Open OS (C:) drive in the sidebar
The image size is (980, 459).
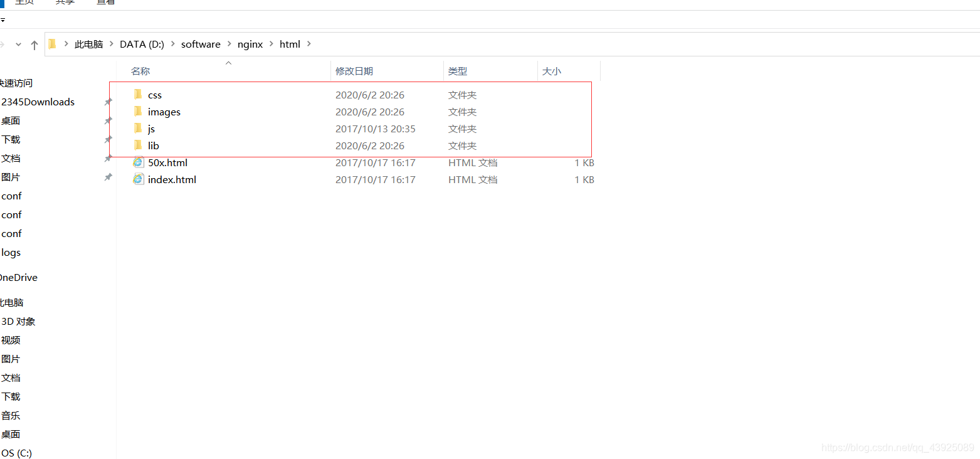coord(16,453)
